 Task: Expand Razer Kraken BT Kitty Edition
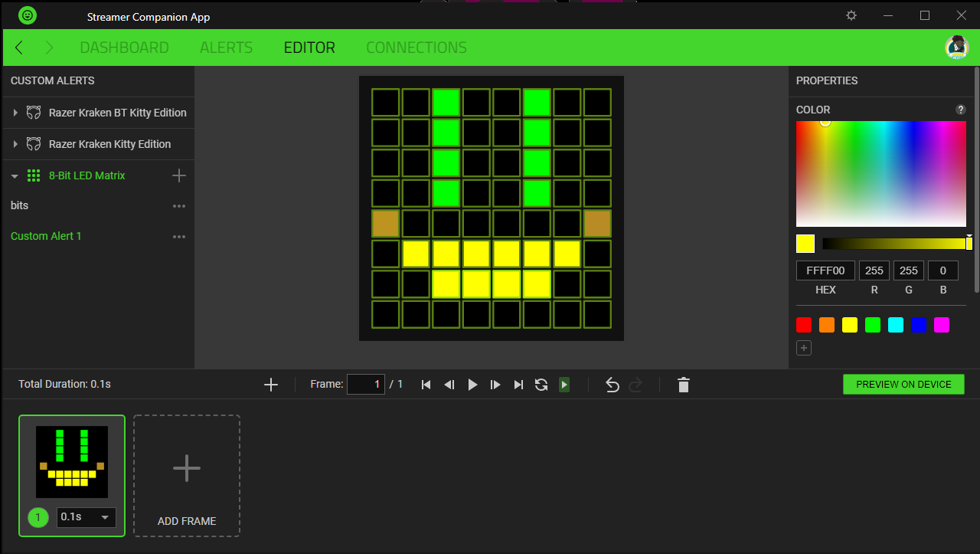click(x=15, y=113)
